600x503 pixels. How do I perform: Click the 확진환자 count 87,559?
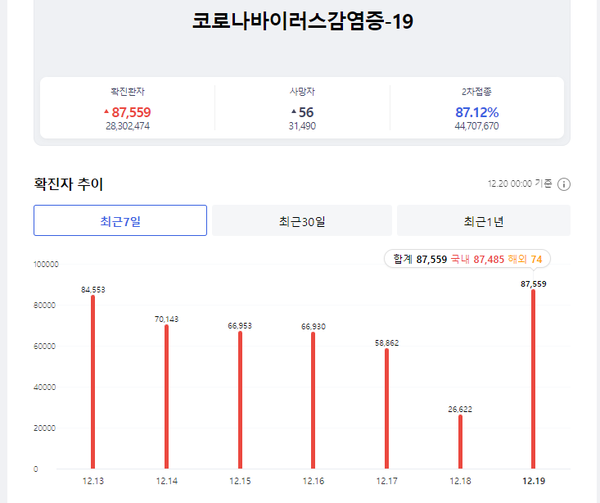coord(131,112)
